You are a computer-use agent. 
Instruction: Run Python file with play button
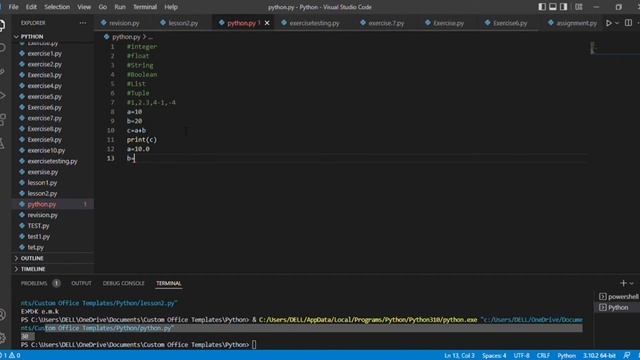pyautogui.click(x=609, y=23)
